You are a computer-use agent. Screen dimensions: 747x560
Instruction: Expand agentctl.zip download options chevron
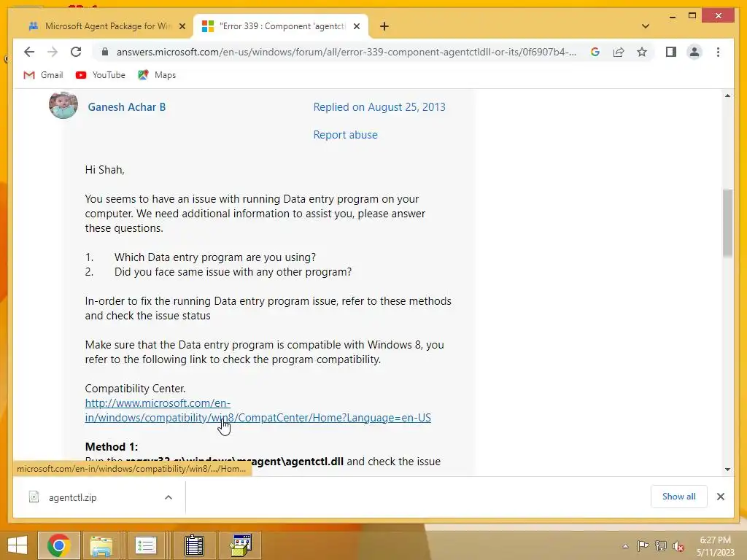[169, 497]
